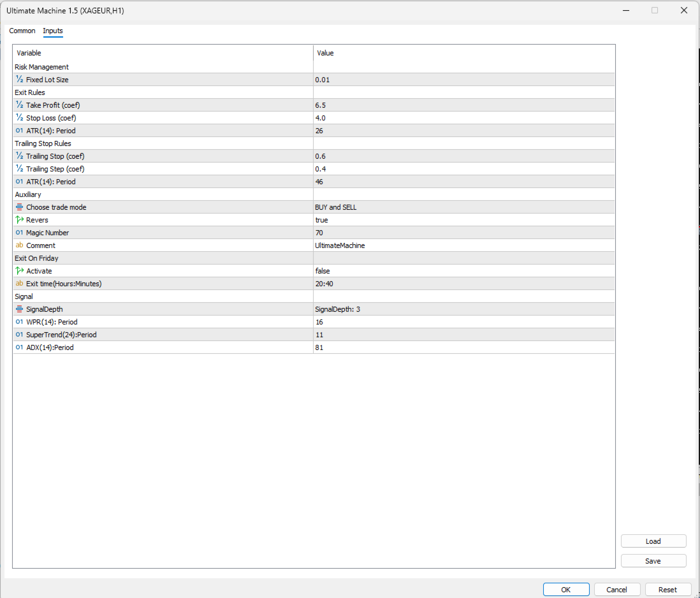Edit the Stop Loss value 4.0
The width and height of the screenshot is (700, 598).
pyautogui.click(x=464, y=118)
